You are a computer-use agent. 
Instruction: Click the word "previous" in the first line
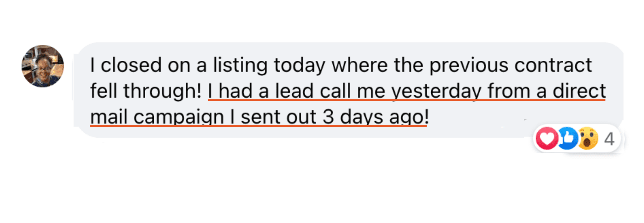(469, 66)
